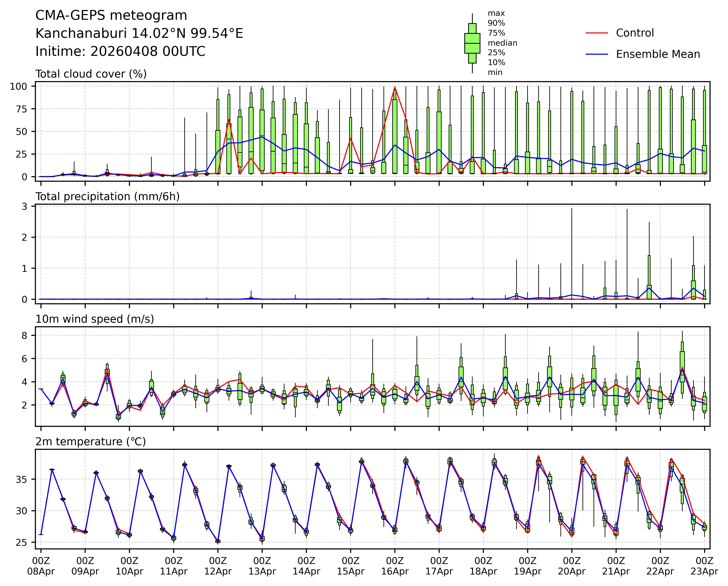Click the Total precipitation panel title
The width and height of the screenshot is (728, 586).
107,196
